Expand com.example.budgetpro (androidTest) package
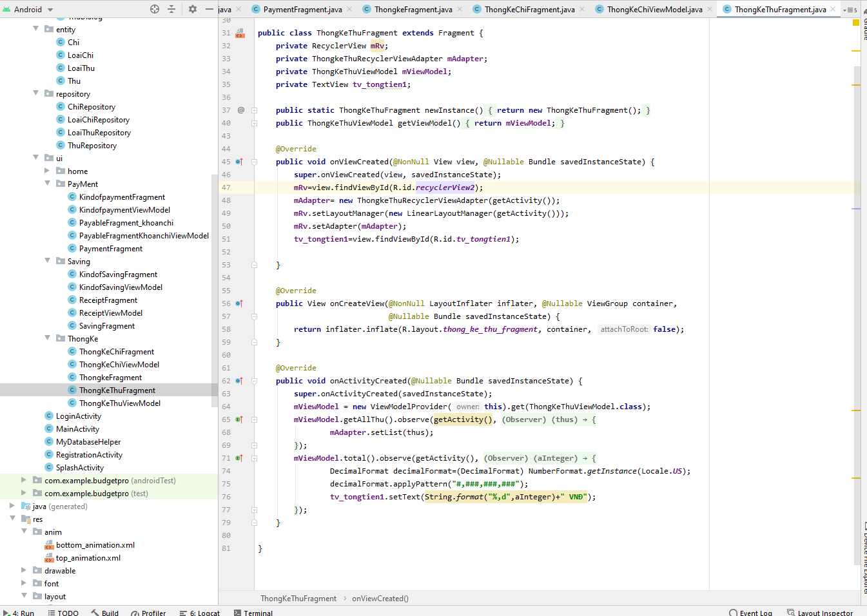The image size is (867, 616). [24, 480]
